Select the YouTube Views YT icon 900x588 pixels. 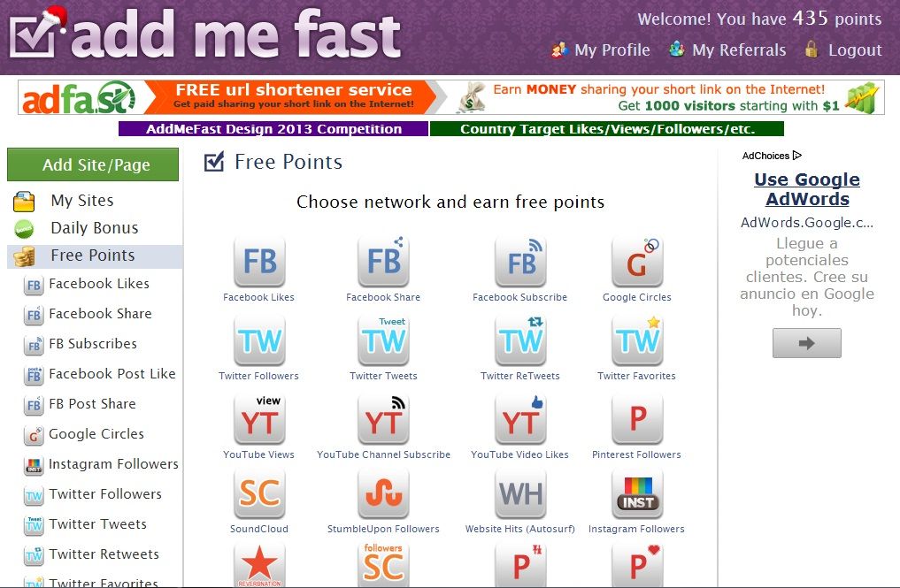[x=259, y=419]
